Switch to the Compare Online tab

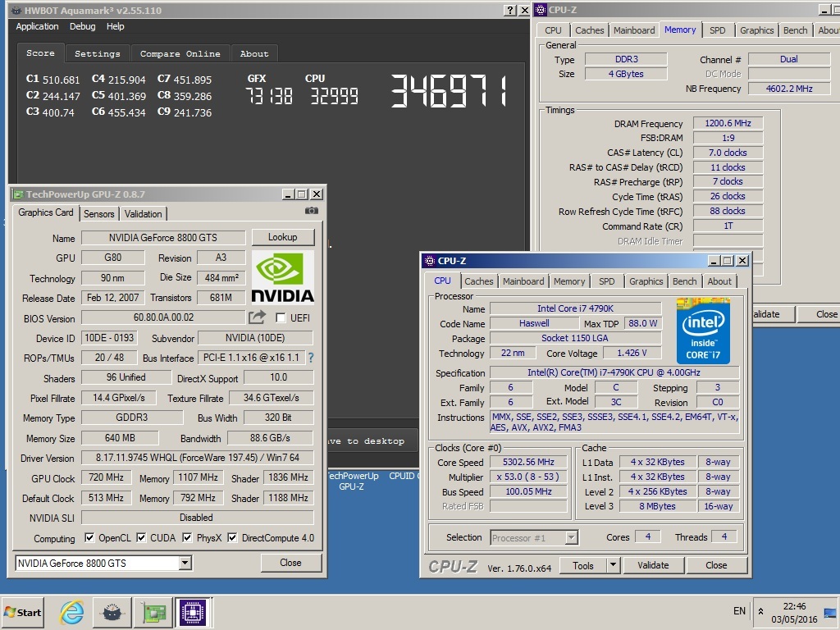180,53
